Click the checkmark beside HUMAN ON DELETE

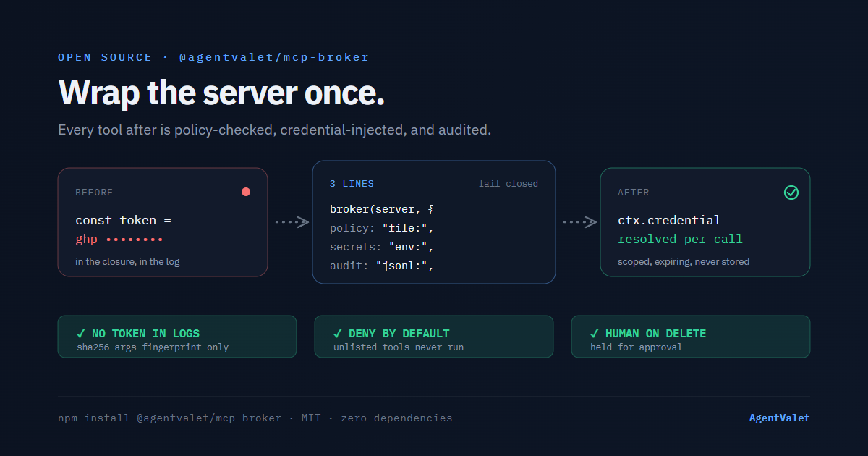[x=595, y=334]
